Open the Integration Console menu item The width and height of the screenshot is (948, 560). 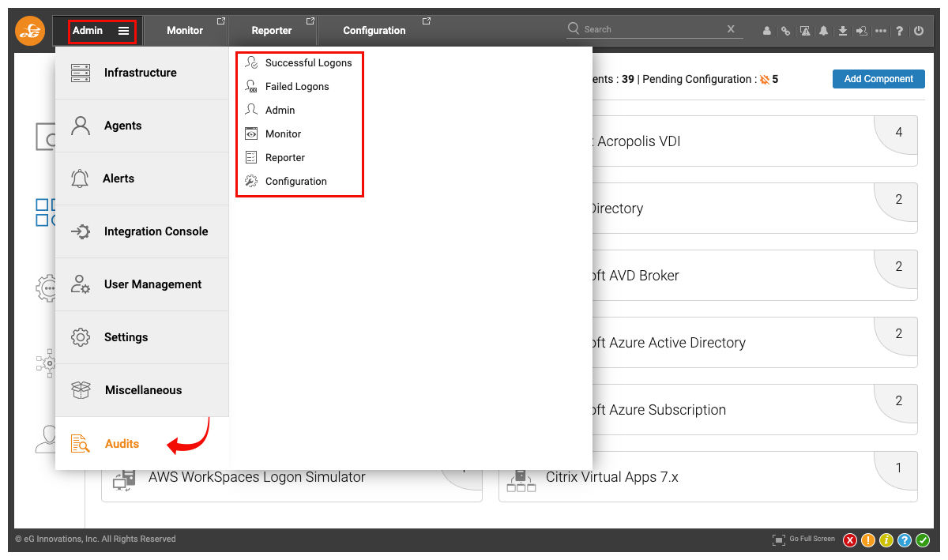[x=142, y=231]
